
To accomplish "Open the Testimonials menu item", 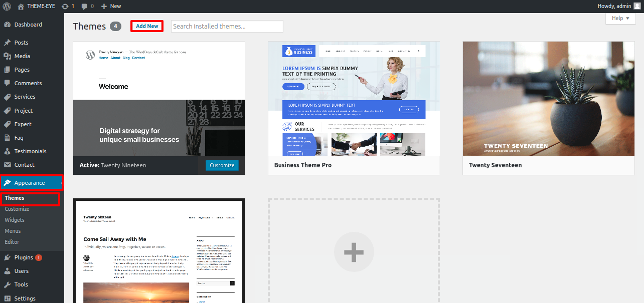I will click(32, 151).
